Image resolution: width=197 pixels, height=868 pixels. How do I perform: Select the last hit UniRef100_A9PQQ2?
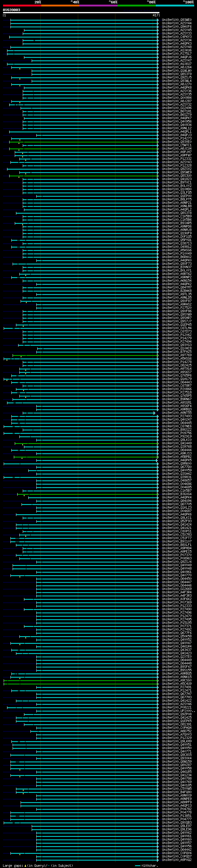click(x=176, y=860)
